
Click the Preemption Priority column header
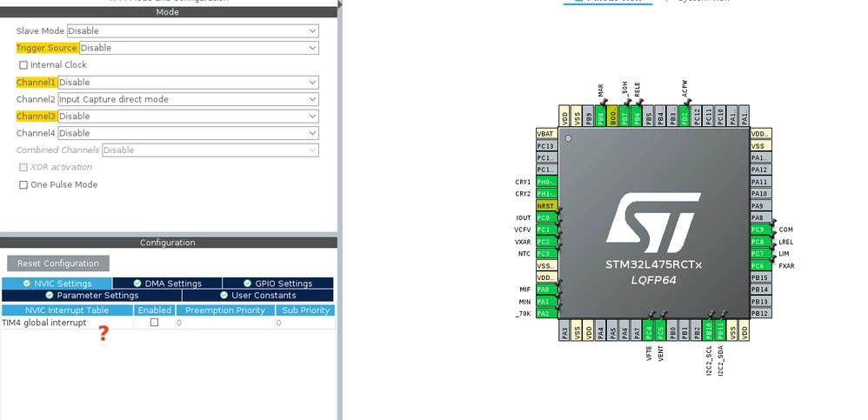point(225,310)
